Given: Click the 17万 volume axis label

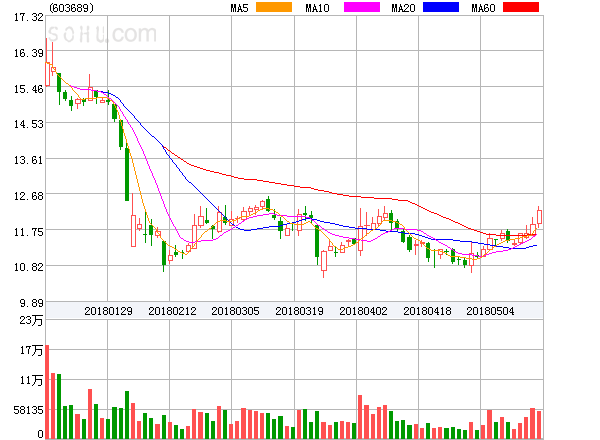Looking at the screenshot, I should [x=31, y=350].
